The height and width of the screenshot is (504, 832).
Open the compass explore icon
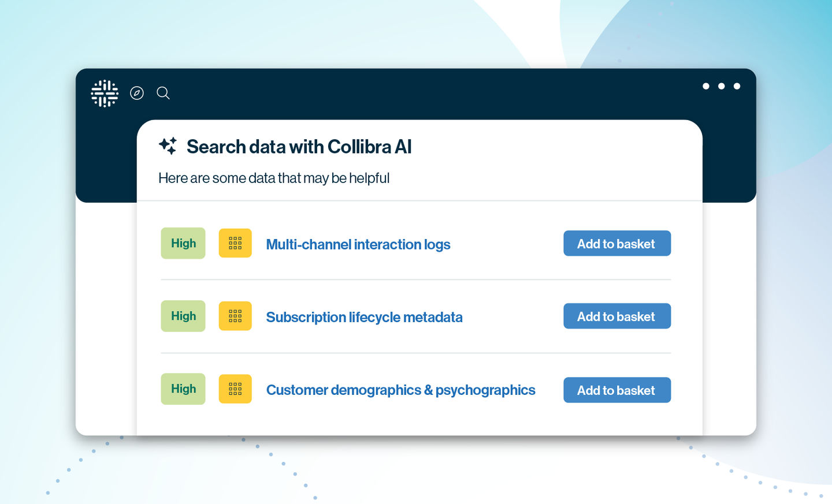coord(137,93)
